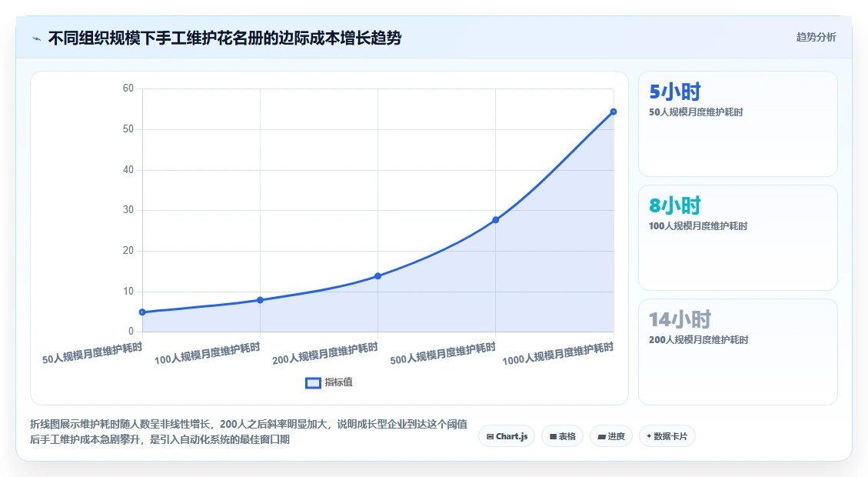Image resolution: width=868 pixels, height=477 pixels.
Task: Open the 8小时 stat card
Action: click(x=737, y=238)
